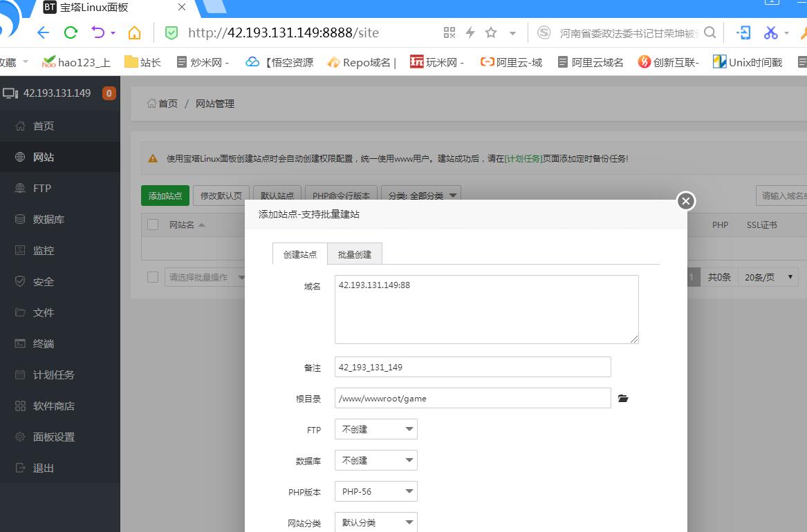Open the PHP version dropdown
The image size is (807, 532).
pos(375,491)
